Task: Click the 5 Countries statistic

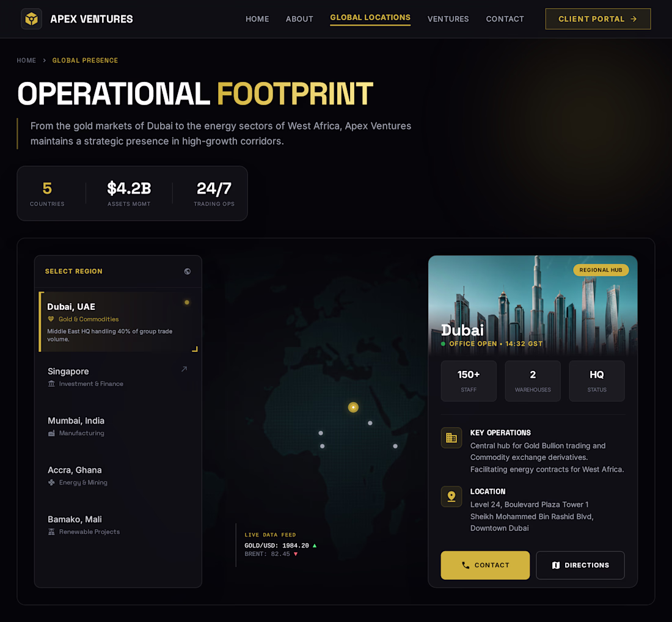Action: click(x=47, y=193)
